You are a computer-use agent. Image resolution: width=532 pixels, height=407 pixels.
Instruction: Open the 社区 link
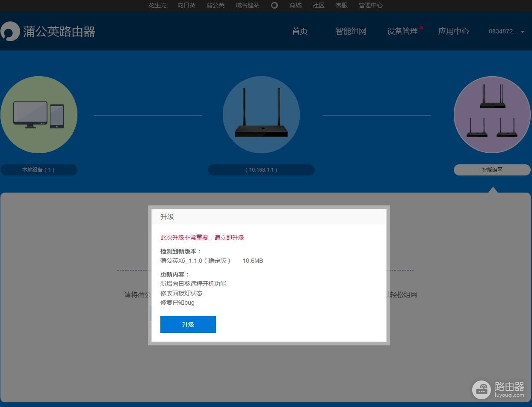pyautogui.click(x=319, y=5)
